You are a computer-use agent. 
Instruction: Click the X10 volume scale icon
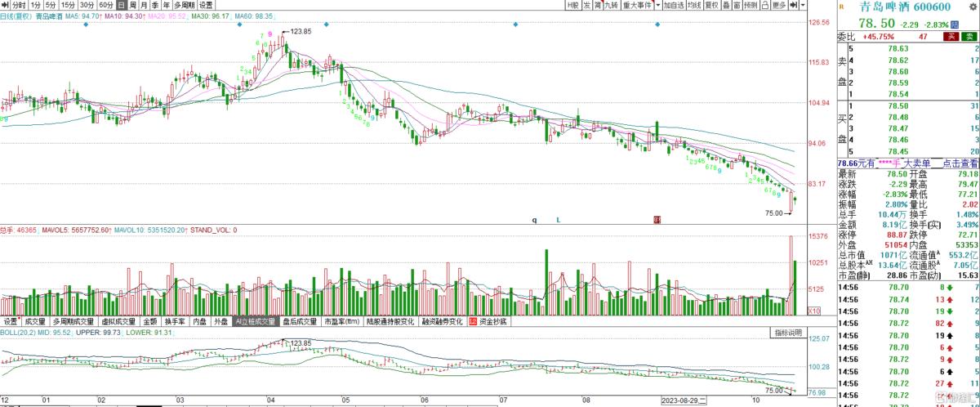(814, 311)
